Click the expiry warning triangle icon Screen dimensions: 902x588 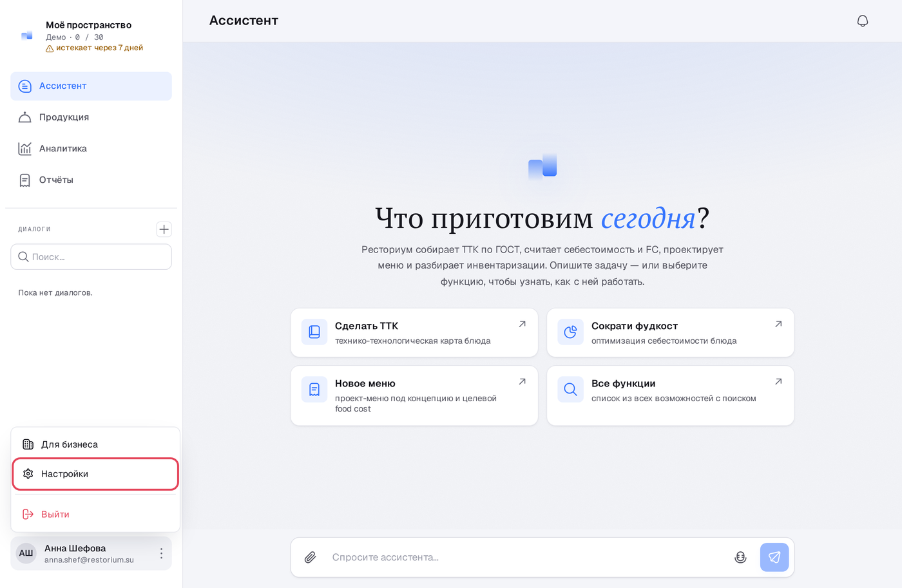(x=50, y=48)
